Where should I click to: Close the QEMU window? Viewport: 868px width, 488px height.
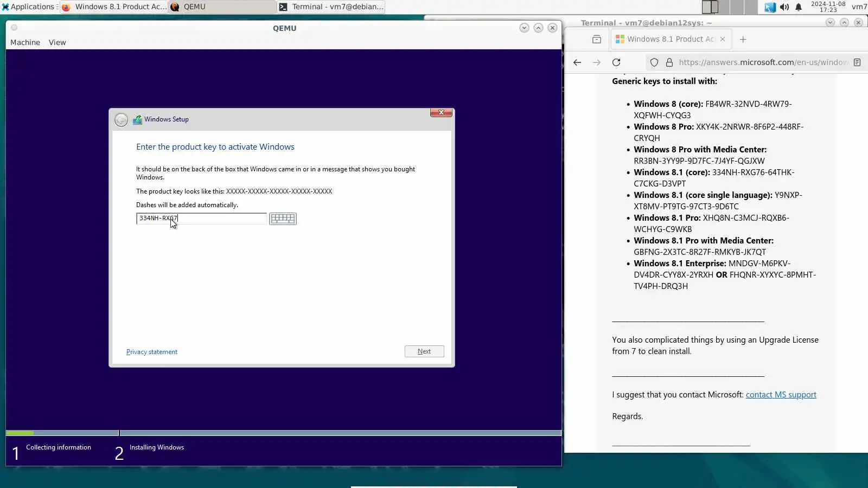coord(552,28)
